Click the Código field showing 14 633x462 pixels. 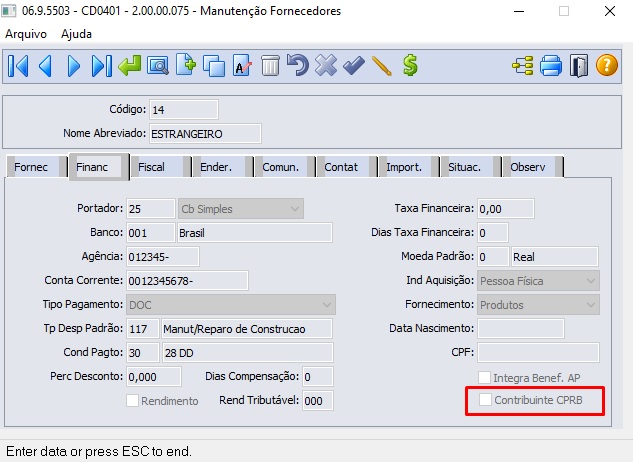pos(184,109)
